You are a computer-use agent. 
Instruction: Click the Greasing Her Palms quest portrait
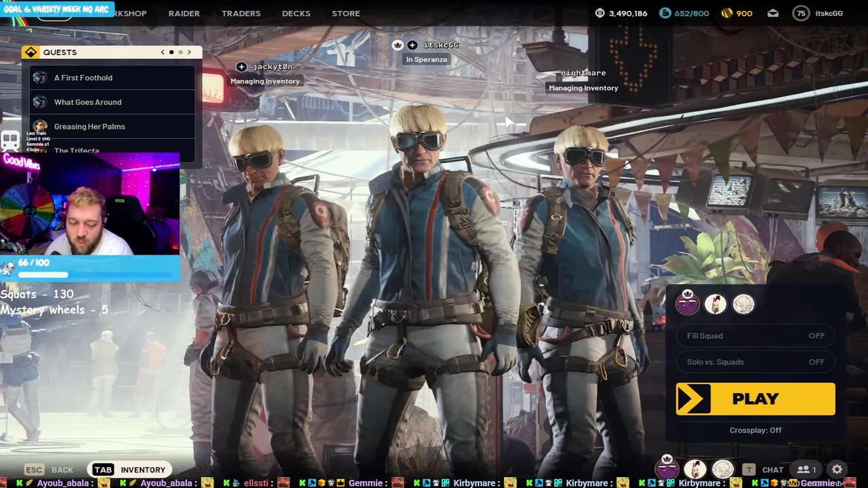pyautogui.click(x=40, y=127)
